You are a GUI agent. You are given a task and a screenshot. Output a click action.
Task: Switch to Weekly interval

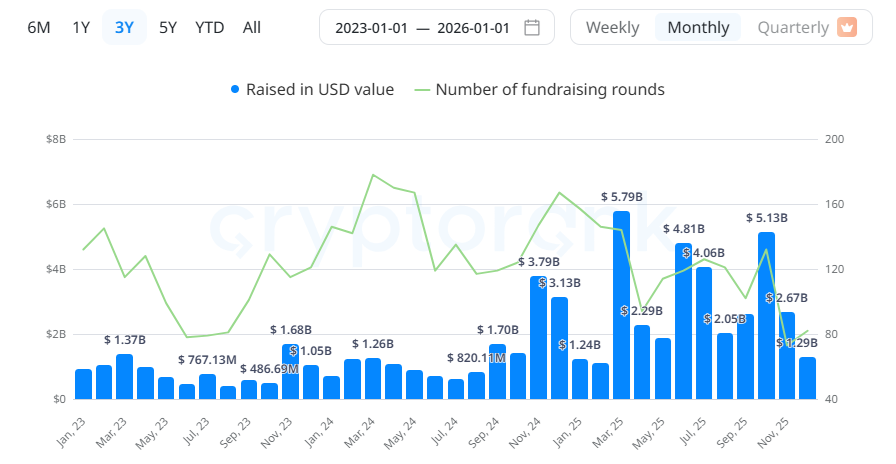click(612, 27)
